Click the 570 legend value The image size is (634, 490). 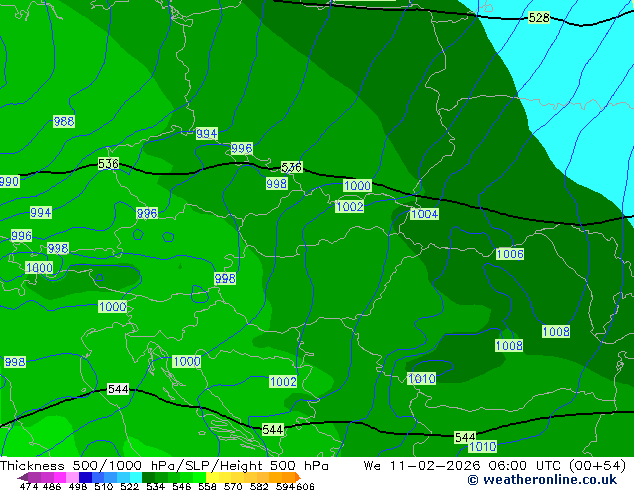tap(233, 486)
